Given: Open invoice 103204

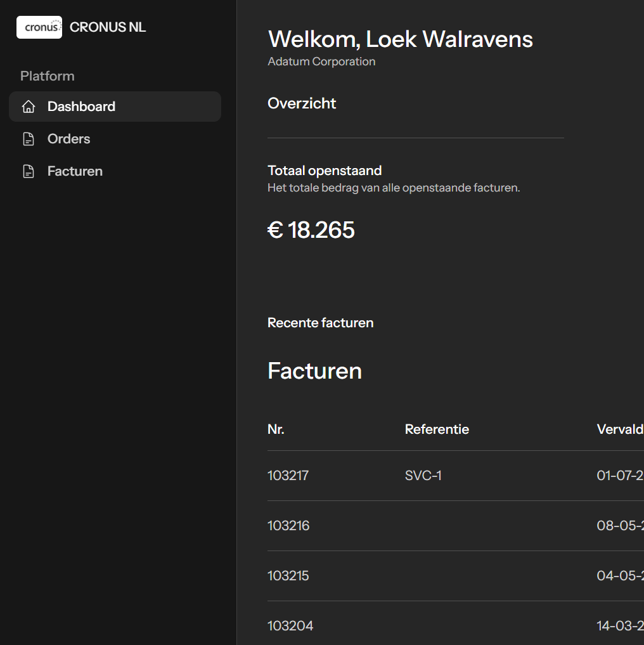Looking at the screenshot, I should click(x=290, y=625).
